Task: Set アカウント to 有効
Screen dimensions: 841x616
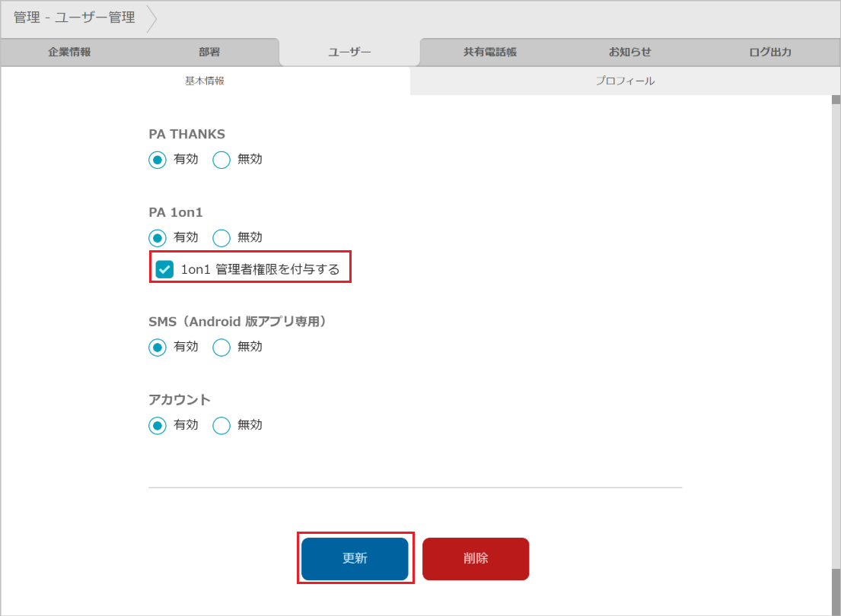Action: (x=157, y=426)
